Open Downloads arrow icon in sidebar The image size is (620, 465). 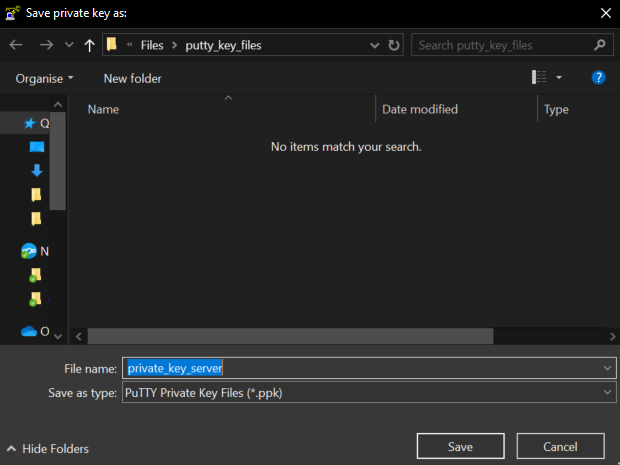37,170
